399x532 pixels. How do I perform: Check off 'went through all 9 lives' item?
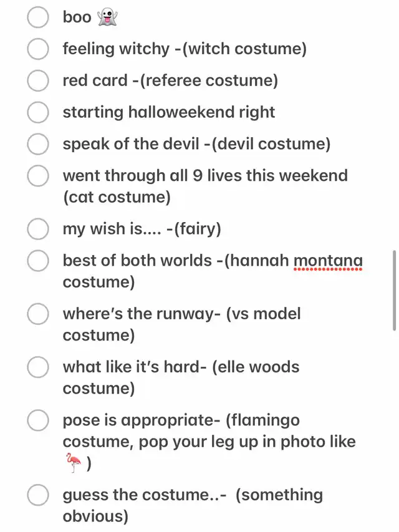coord(38,176)
